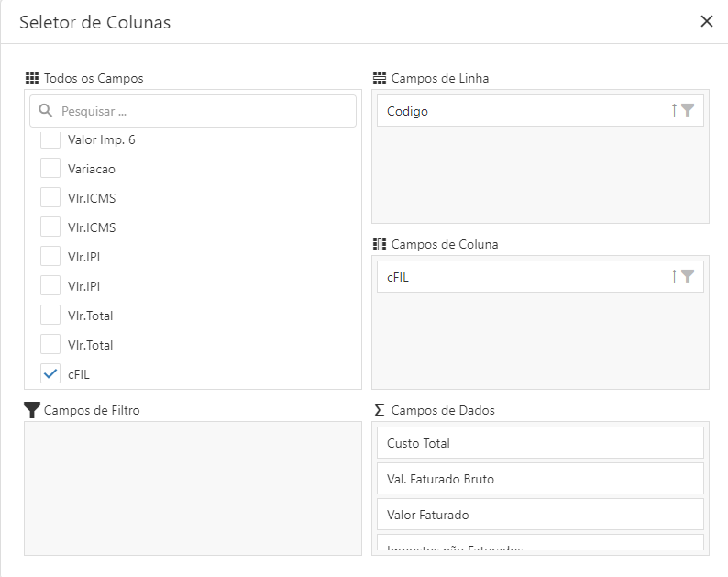This screenshot has height=577, width=728.
Task: Click the empty Campos de Filtro area
Action: pyautogui.click(x=193, y=488)
